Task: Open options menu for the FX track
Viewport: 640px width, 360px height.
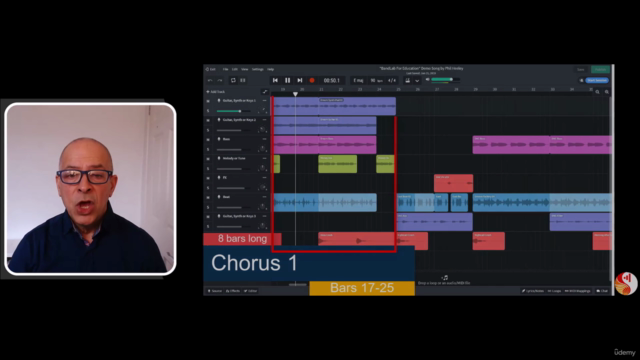Action: click(x=264, y=178)
